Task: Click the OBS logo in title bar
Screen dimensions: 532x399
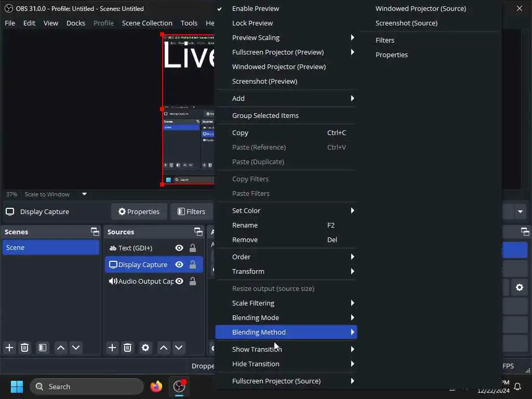Action: coord(8,8)
